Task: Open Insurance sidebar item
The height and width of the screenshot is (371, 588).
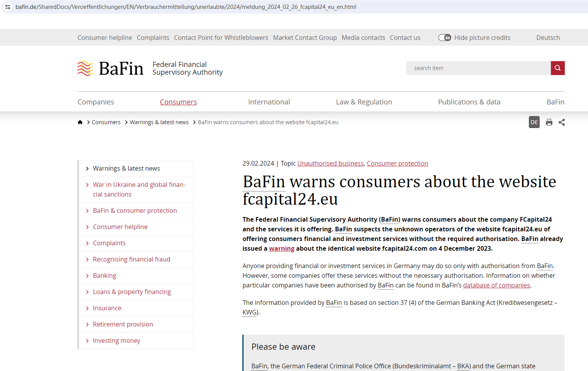Action: (x=107, y=308)
